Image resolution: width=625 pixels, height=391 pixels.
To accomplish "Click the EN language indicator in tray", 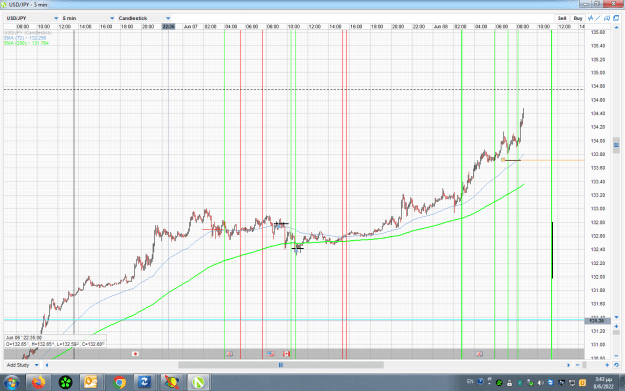I will pos(470,382).
